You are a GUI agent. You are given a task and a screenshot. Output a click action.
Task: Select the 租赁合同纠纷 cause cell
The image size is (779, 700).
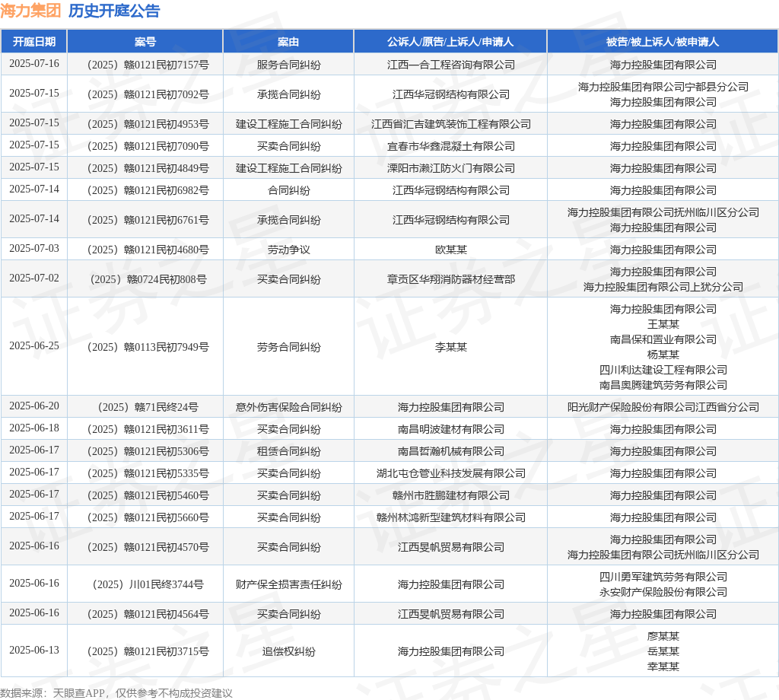point(288,451)
